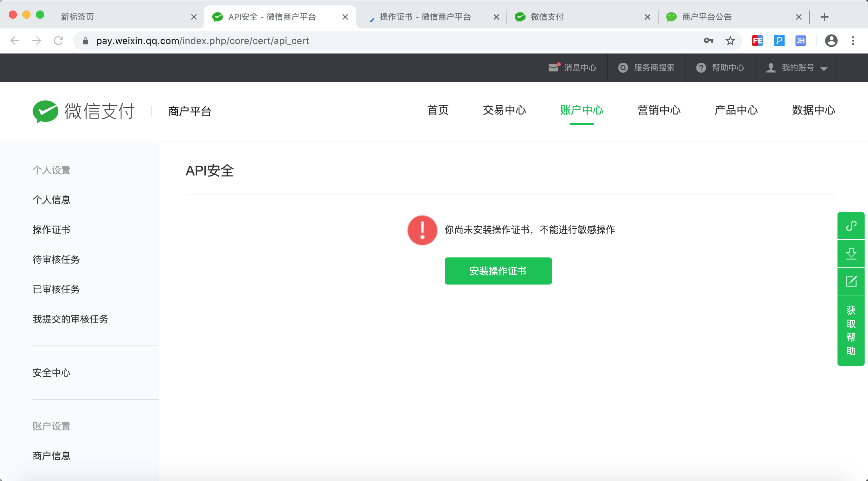Click the WeChat Pay logo

click(x=83, y=111)
